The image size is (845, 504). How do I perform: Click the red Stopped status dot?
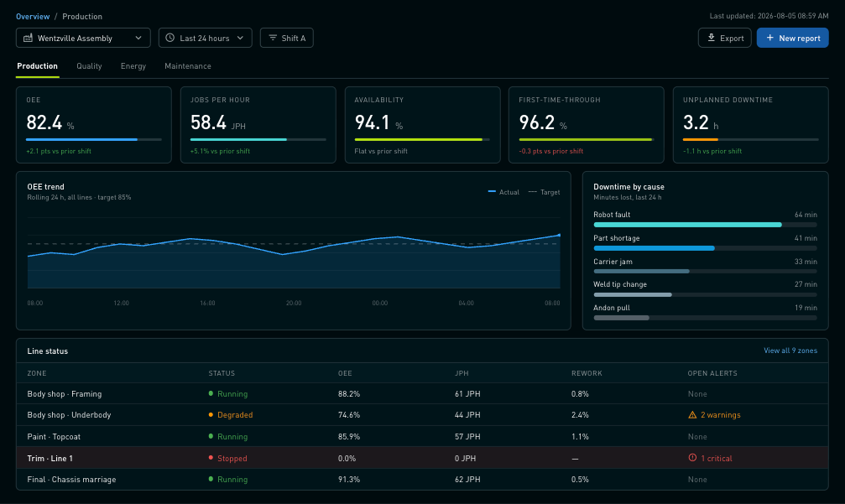(x=211, y=458)
